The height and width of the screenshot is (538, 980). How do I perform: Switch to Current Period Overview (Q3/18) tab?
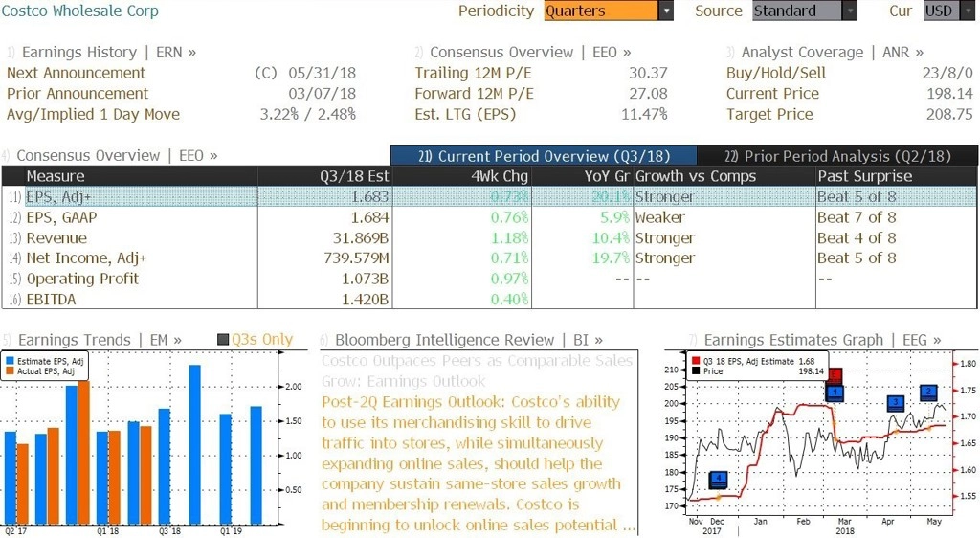coord(544,156)
